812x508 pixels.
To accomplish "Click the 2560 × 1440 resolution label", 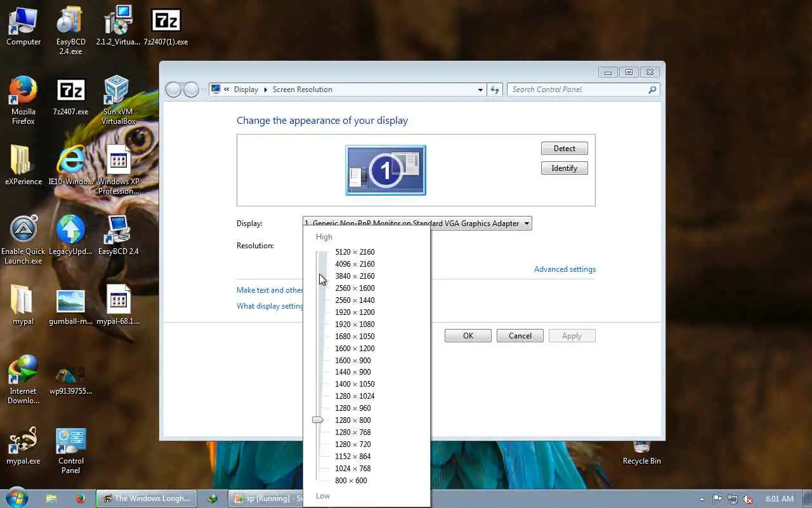I will 355,300.
